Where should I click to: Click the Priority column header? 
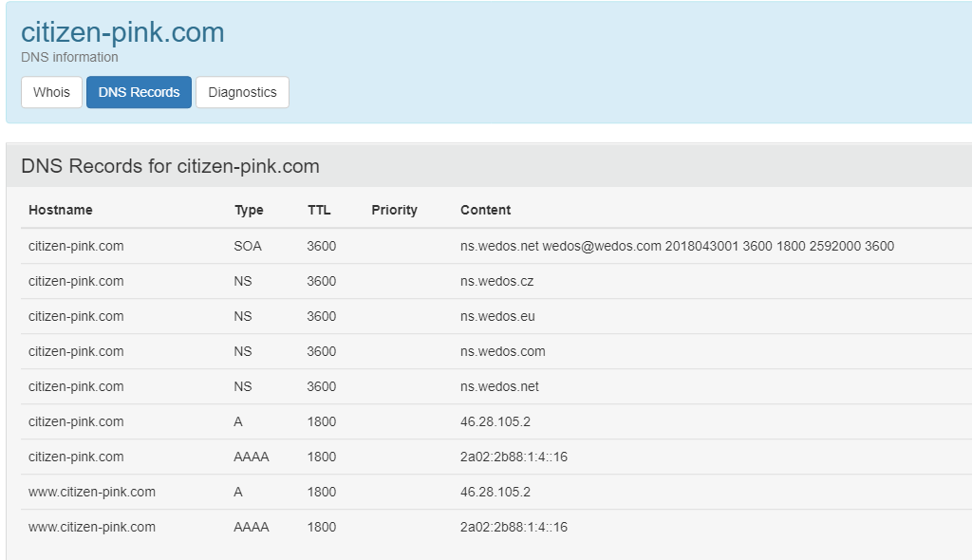click(x=394, y=210)
